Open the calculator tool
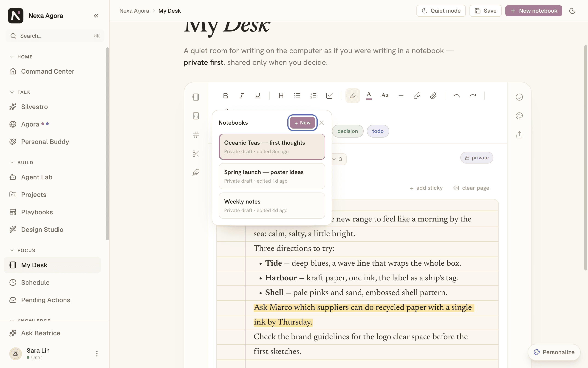588x368 pixels. (x=196, y=116)
